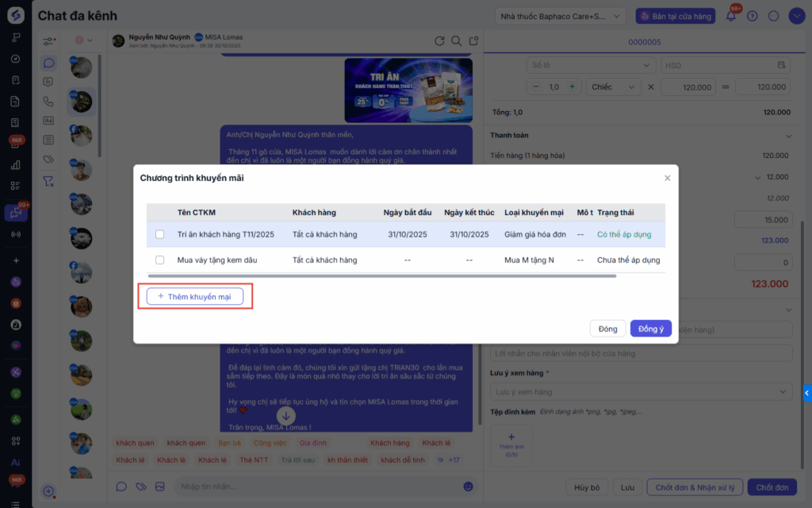Click the Lưu button
The height and width of the screenshot is (508, 812).
pyautogui.click(x=627, y=487)
